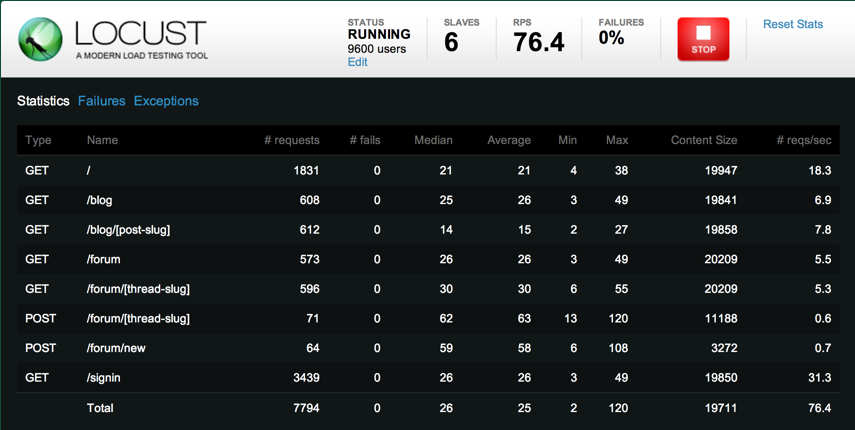Click the /blog/[post-slug] row name

pyautogui.click(x=128, y=230)
